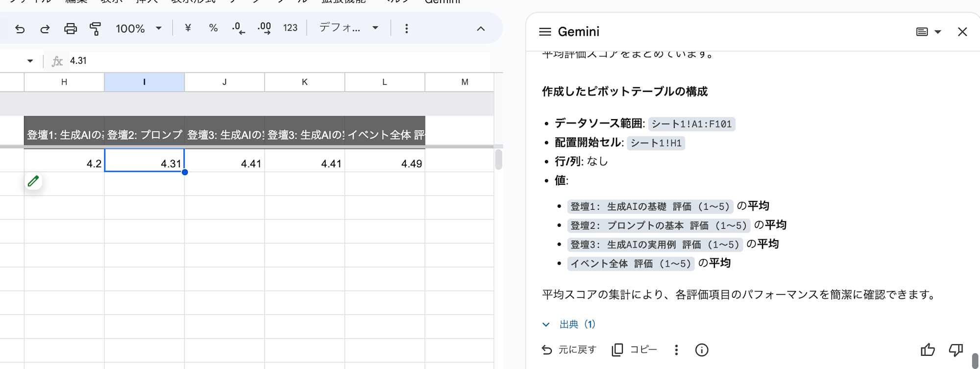
Task: Apply yen currency format
Action: (x=188, y=28)
